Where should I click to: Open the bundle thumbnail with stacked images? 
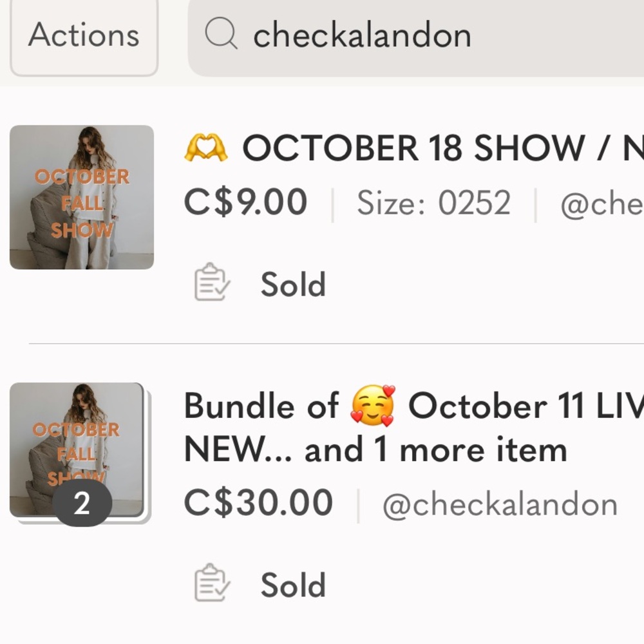[80, 453]
